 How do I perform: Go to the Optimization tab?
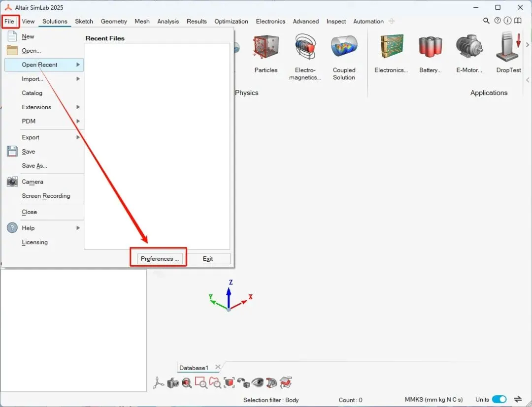231,21
